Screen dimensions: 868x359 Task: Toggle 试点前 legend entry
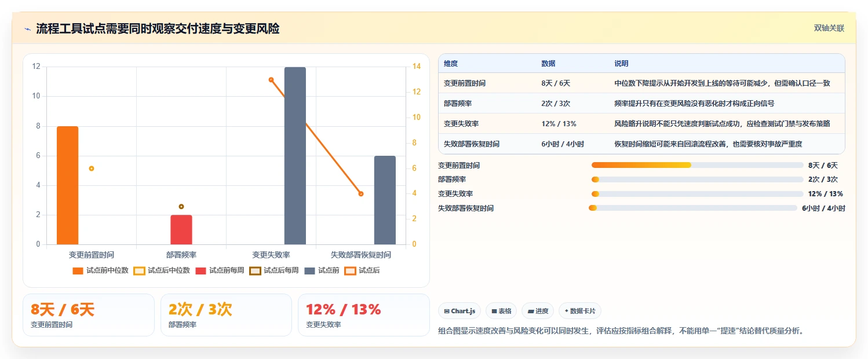322,270
